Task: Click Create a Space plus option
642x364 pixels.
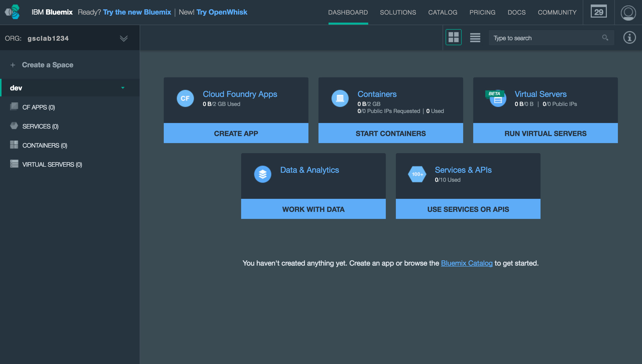Action: [x=42, y=65]
